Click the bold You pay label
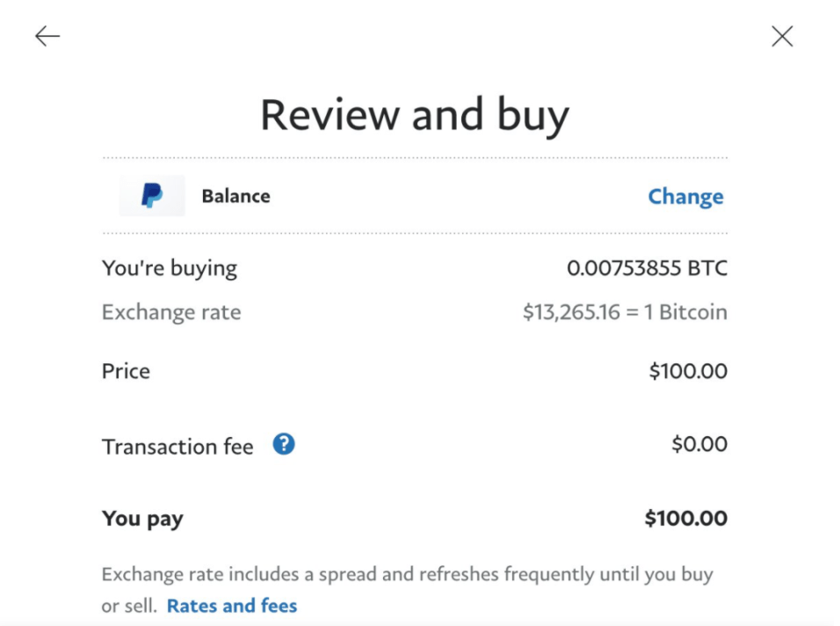This screenshot has height=626, width=840. [142, 519]
